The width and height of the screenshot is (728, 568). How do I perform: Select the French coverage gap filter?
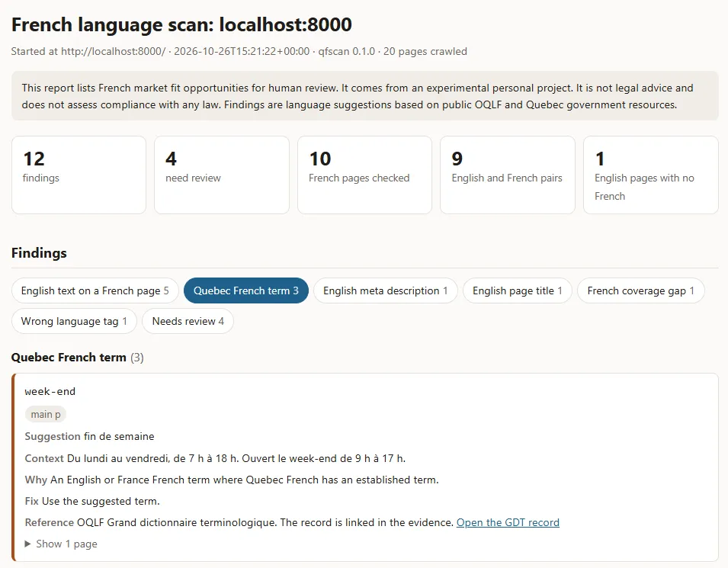point(640,290)
